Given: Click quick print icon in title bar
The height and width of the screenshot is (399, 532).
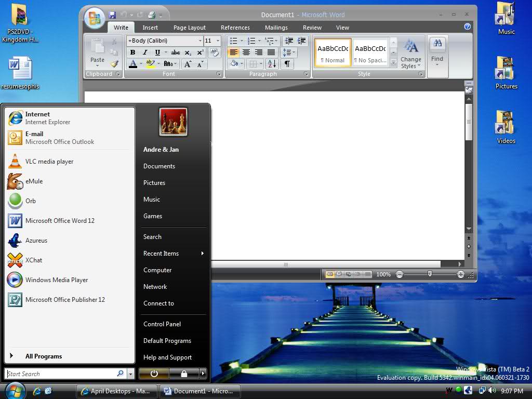Looking at the screenshot, I should (x=152, y=15).
